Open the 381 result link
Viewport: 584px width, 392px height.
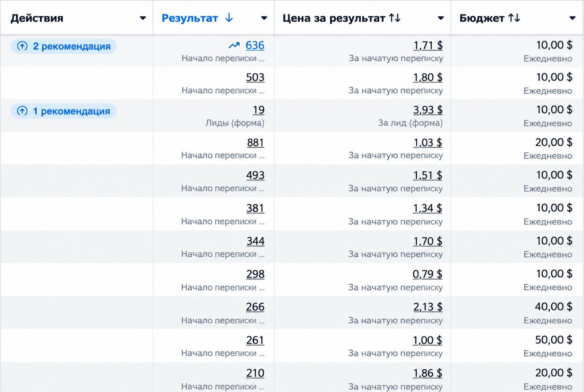(x=255, y=208)
